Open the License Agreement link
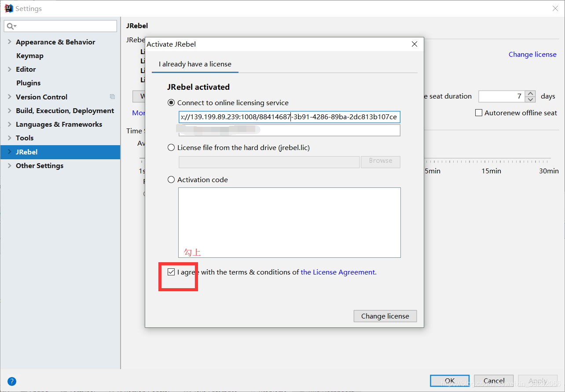 338,272
